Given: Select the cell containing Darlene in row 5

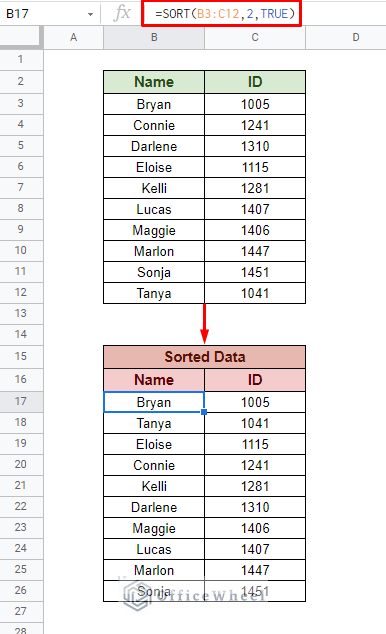Looking at the screenshot, I should pyautogui.click(x=154, y=146).
